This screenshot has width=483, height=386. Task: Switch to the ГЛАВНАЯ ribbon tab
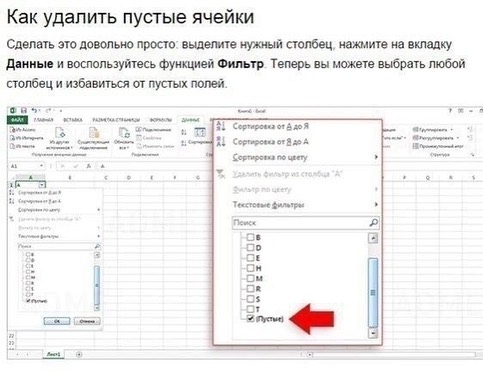point(43,120)
